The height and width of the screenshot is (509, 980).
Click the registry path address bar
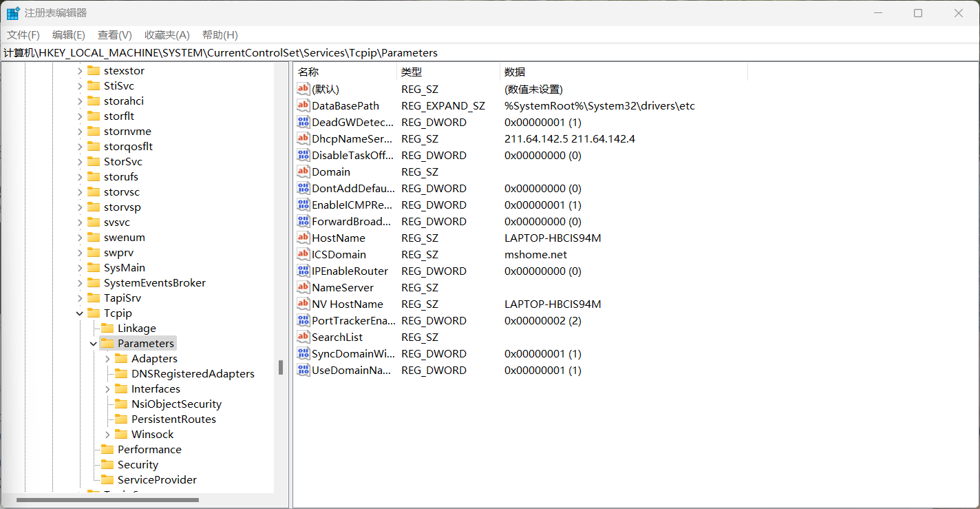(490, 52)
